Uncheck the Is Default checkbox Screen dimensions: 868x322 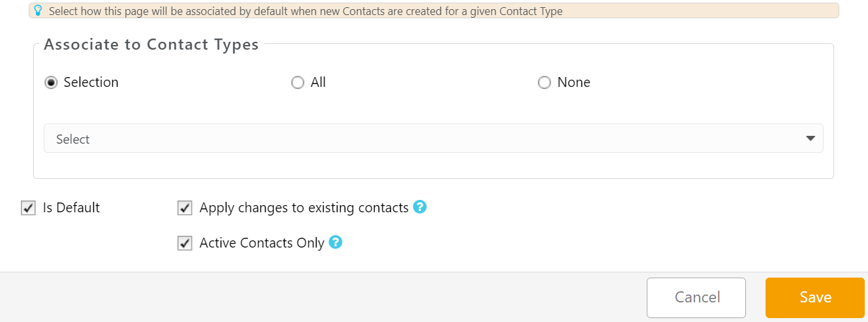28,208
